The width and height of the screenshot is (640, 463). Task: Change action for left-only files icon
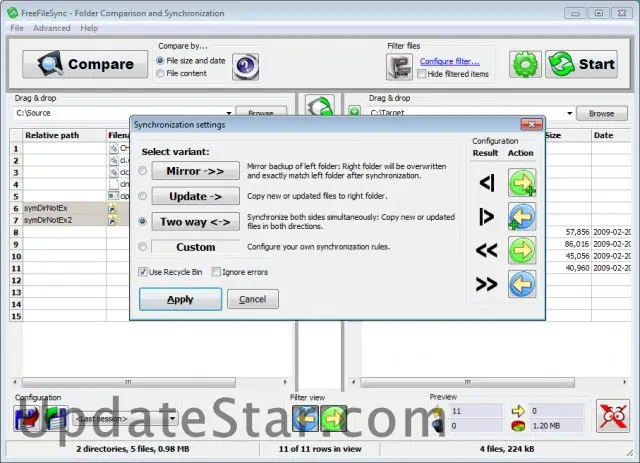coord(522,183)
